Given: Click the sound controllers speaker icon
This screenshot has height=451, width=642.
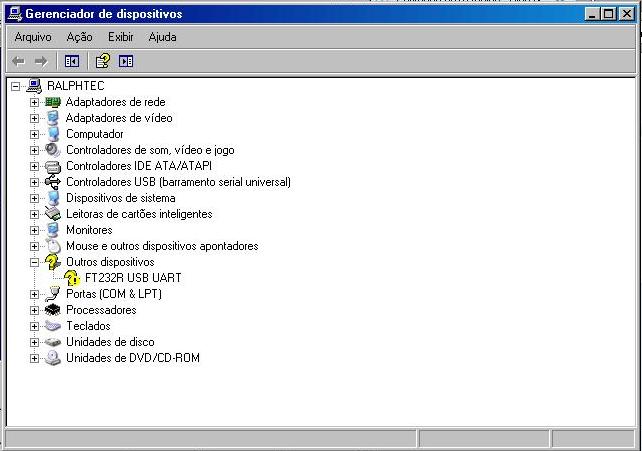Looking at the screenshot, I should pos(53,150).
